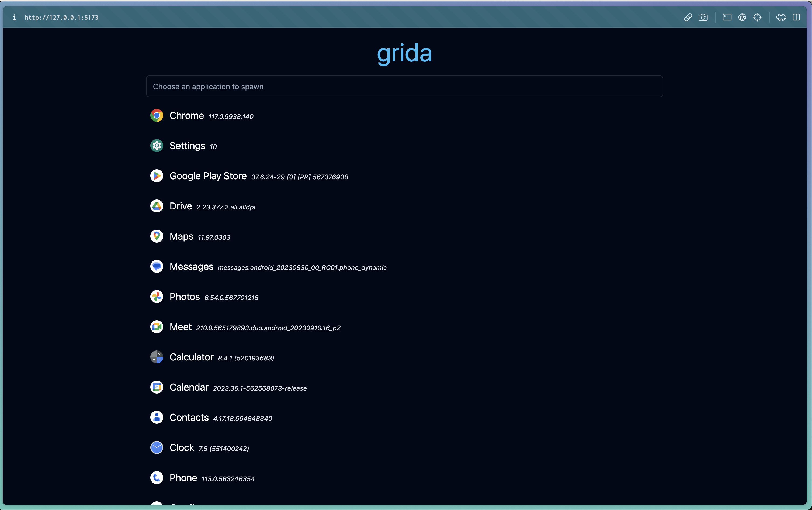Image resolution: width=812 pixels, height=510 pixels.
Task: Open the terminal console icon
Action: point(727,17)
